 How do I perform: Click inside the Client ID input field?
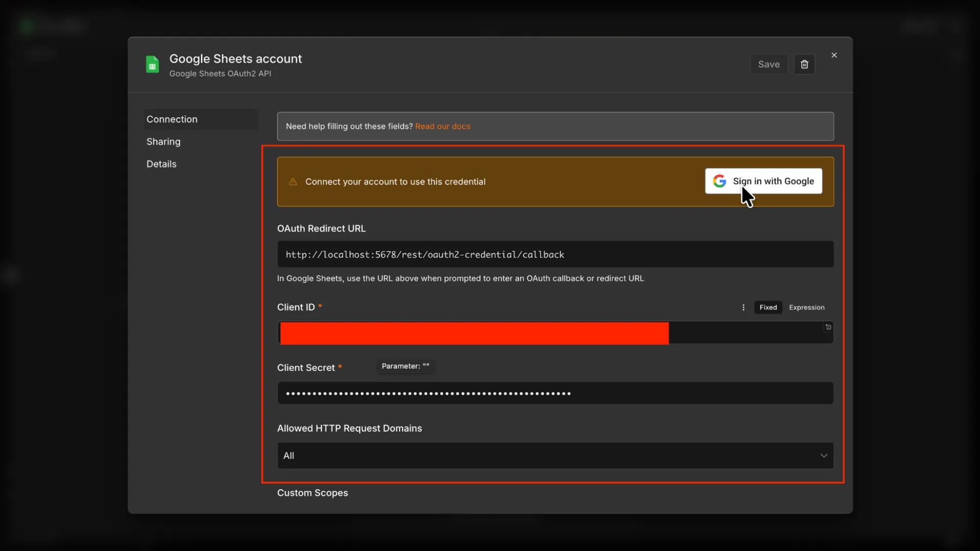pos(555,333)
